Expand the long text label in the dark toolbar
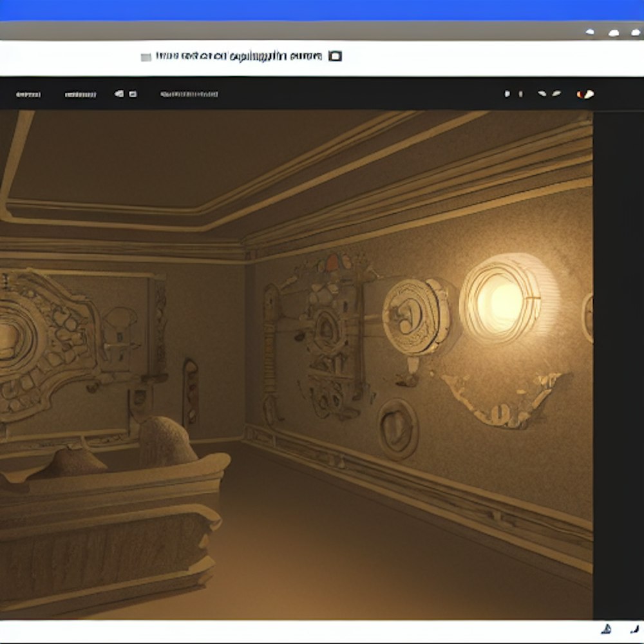This screenshot has width=644, height=644. click(189, 95)
